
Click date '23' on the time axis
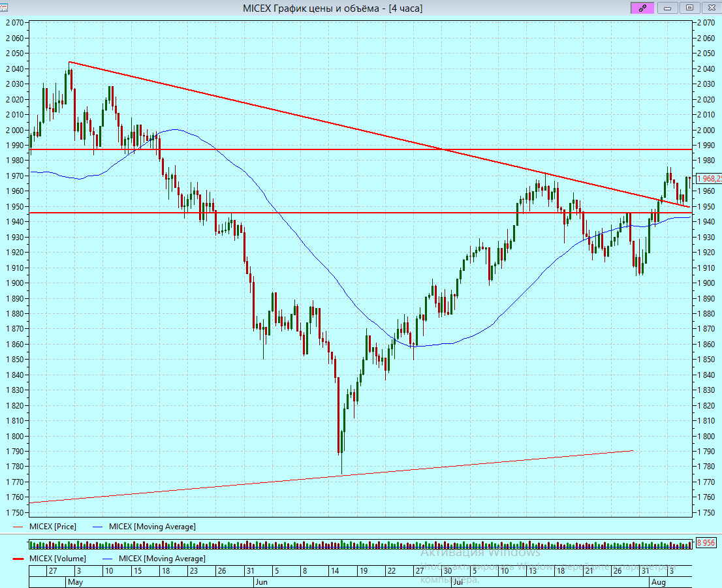pos(194,571)
